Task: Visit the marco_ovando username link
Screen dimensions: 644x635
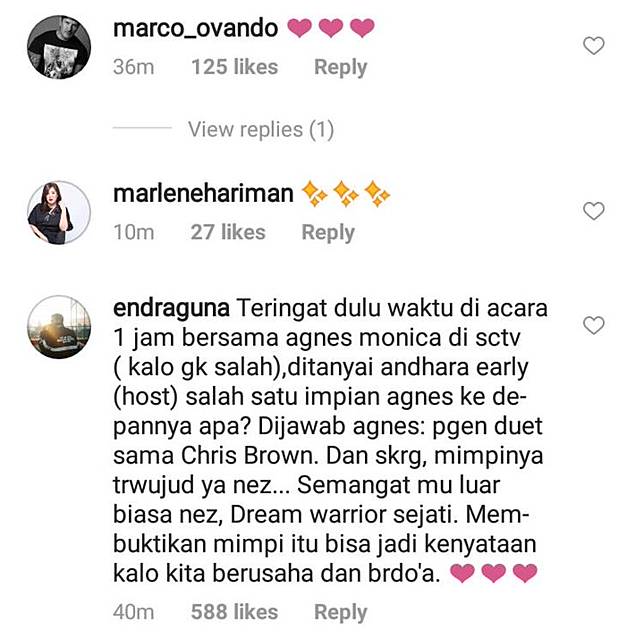Action: click(x=196, y=29)
